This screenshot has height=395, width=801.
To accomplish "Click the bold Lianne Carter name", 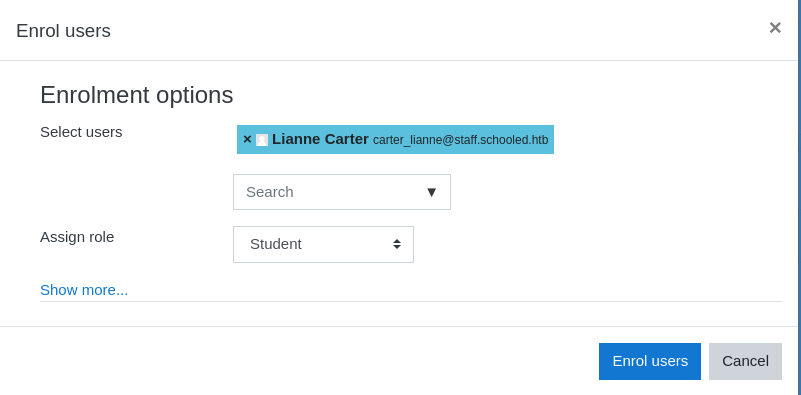I will pos(320,139).
